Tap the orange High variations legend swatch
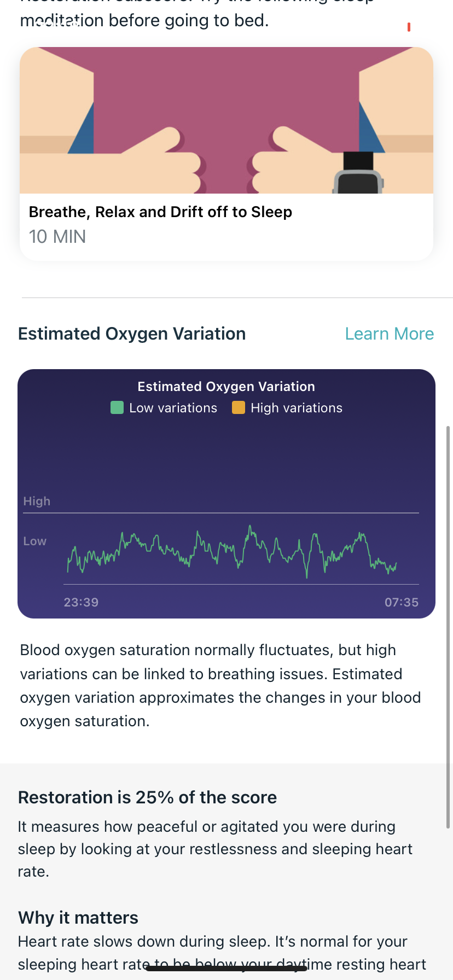Screen dimensions: 453x980 click(x=238, y=408)
